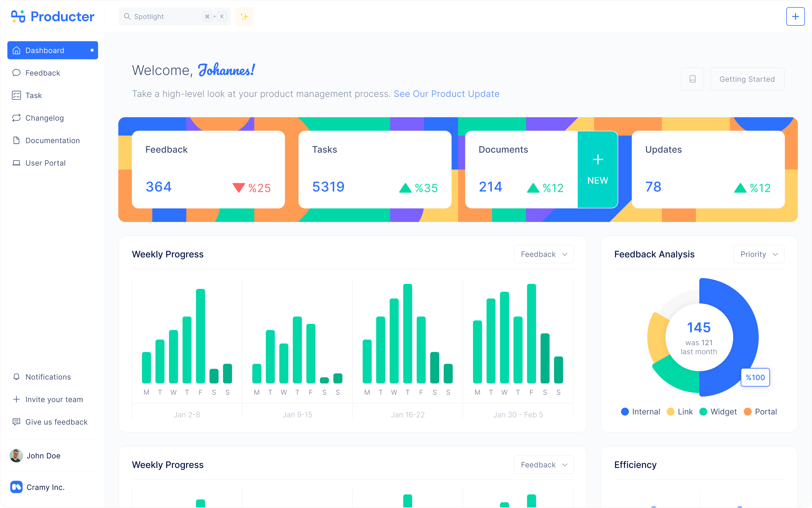Open the See Our Product Update link
The image size is (812, 508).
coord(446,94)
